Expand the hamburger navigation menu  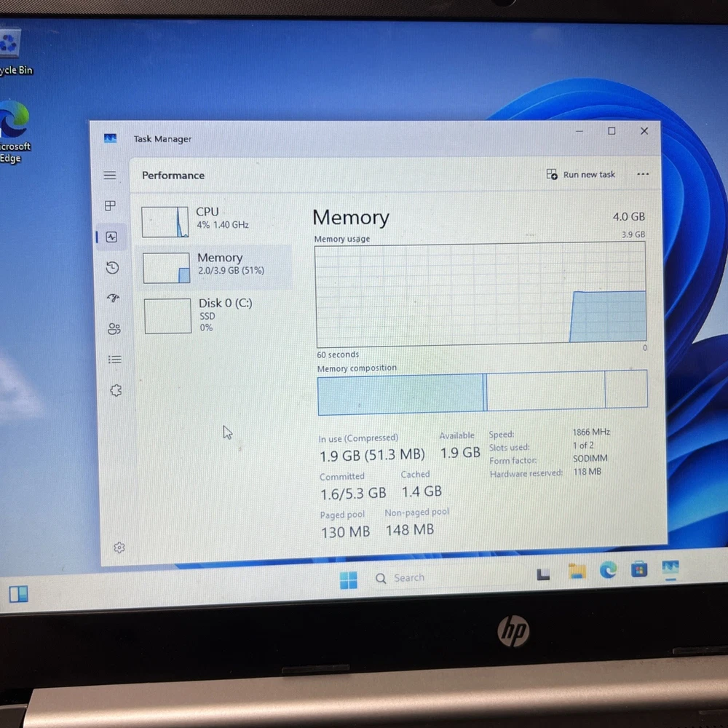[x=110, y=175]
